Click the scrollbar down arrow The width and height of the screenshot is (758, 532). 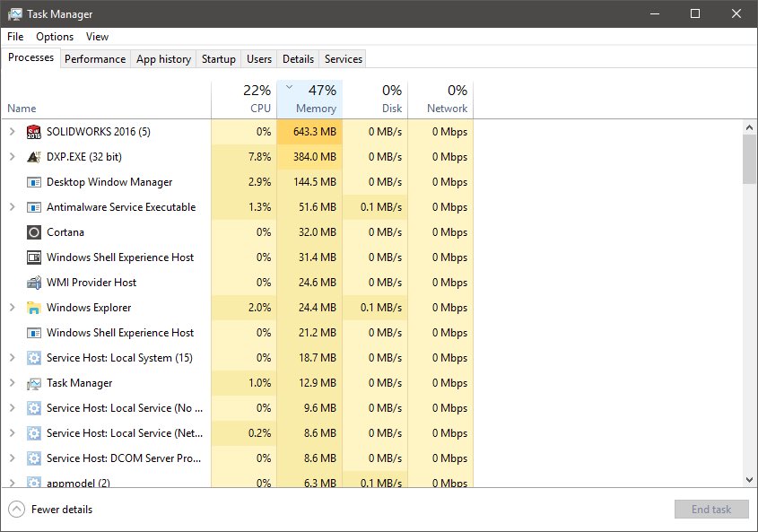point(749,480)
